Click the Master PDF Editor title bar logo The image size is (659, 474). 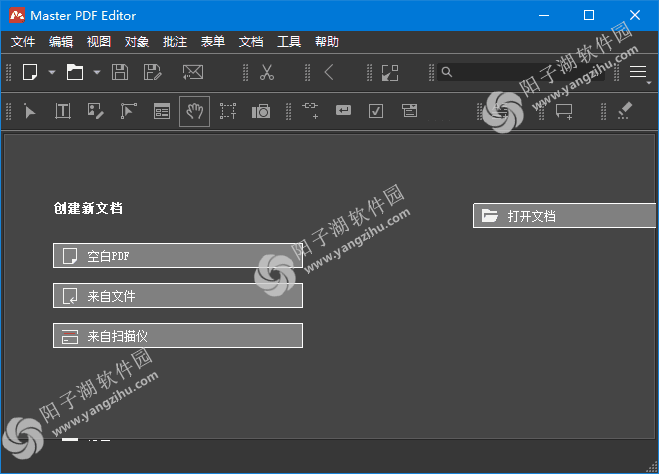[17, 16]
